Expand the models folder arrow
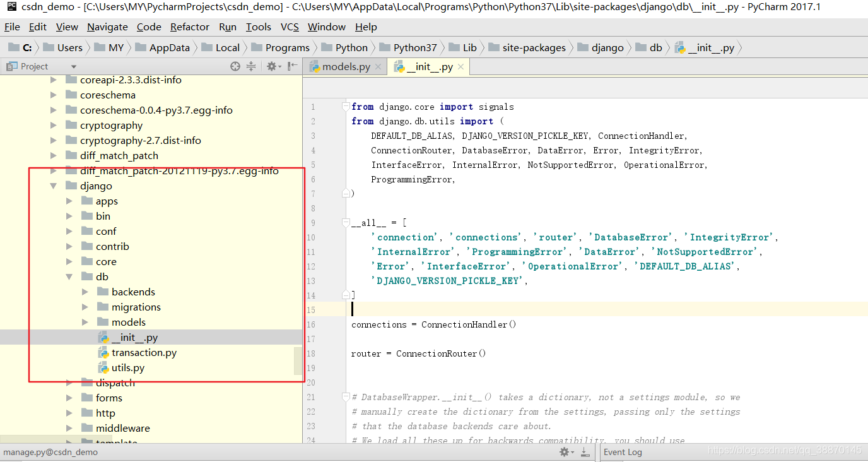 (x=85, y=323)
